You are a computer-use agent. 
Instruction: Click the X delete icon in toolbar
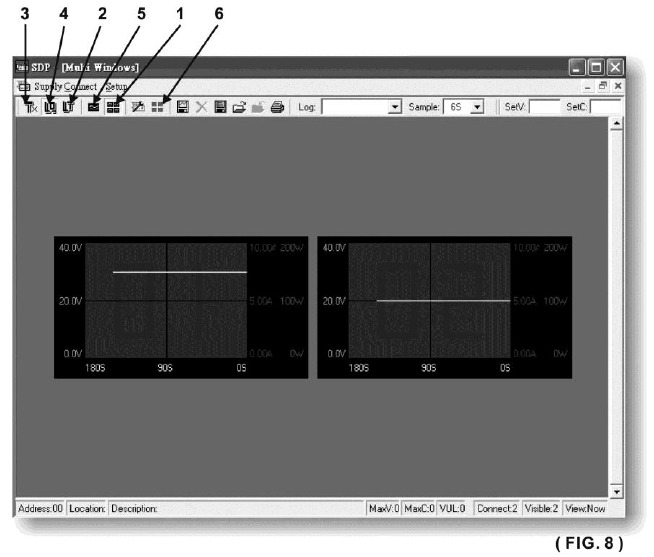(x=202, y=106)
